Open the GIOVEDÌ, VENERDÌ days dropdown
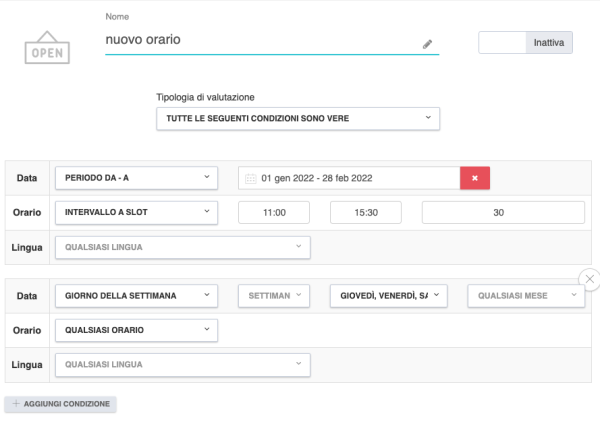The image size is (600, 422). [389, 296]
